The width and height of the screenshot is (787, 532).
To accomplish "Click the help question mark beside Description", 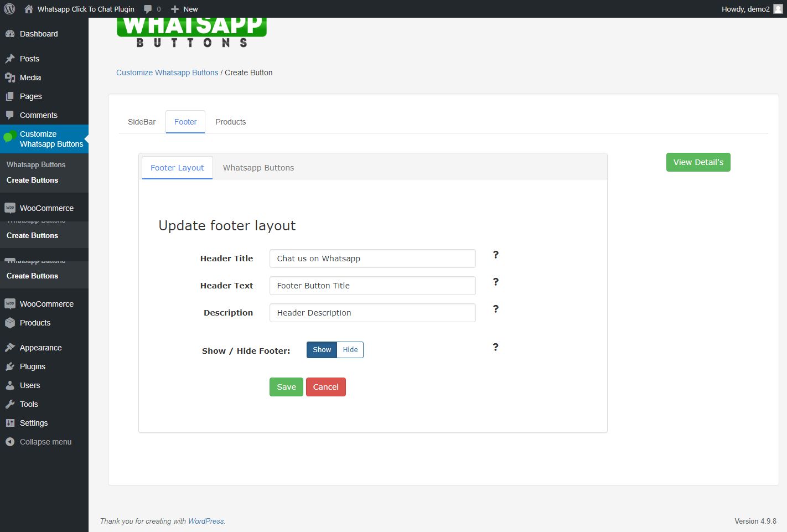I will tap(496, 309).
